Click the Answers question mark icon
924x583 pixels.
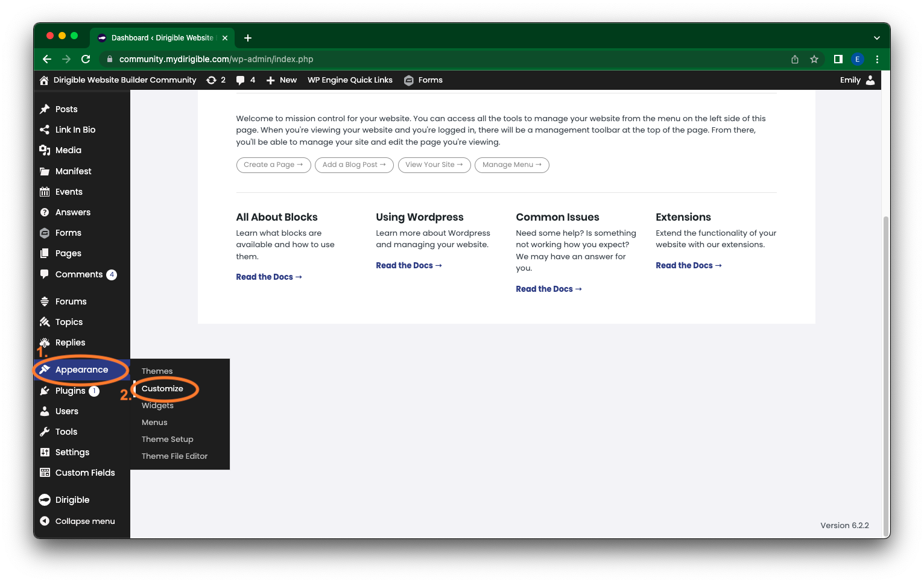tap(45, 212)
